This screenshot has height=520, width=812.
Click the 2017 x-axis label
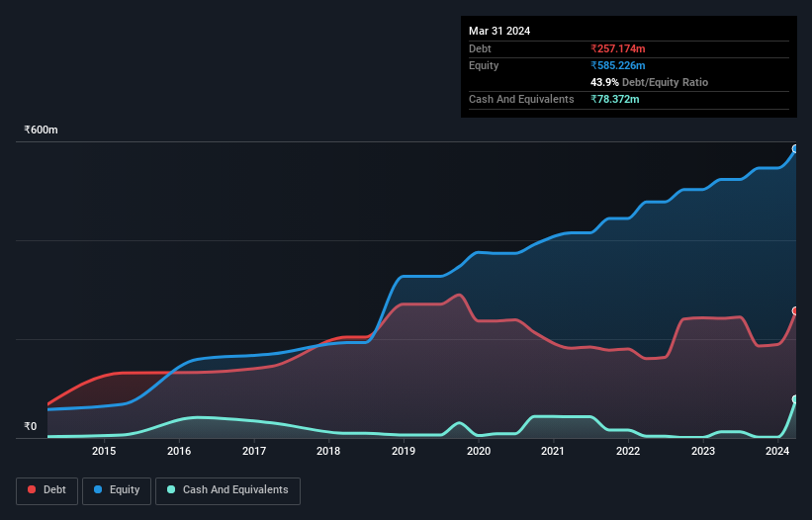pyautogui.click(x=254, y=451)
